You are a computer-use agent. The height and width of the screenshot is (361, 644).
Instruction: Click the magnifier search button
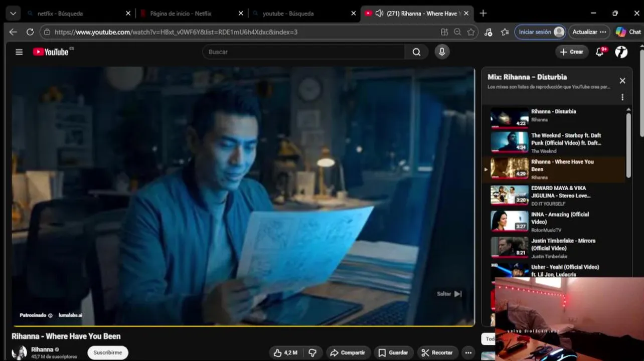coord(416,52)
